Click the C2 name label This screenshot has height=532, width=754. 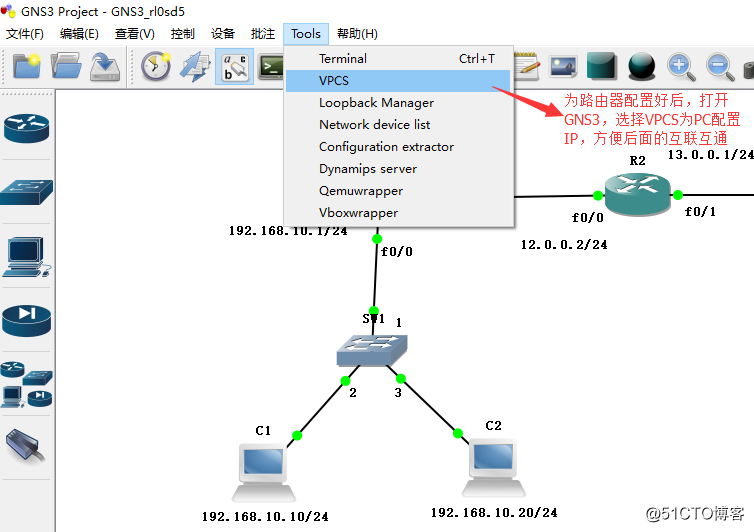[x=493, y=426]
